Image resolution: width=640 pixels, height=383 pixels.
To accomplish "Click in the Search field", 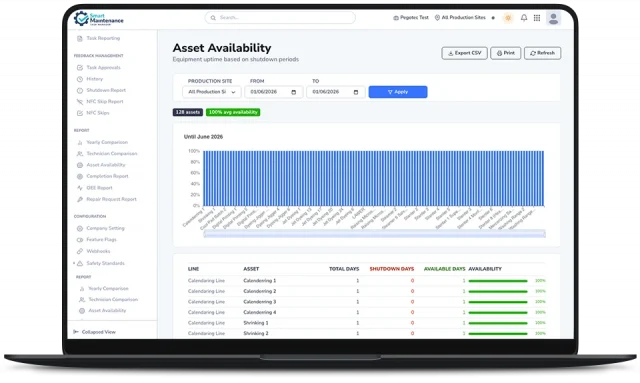I will [x=280, y=18].
